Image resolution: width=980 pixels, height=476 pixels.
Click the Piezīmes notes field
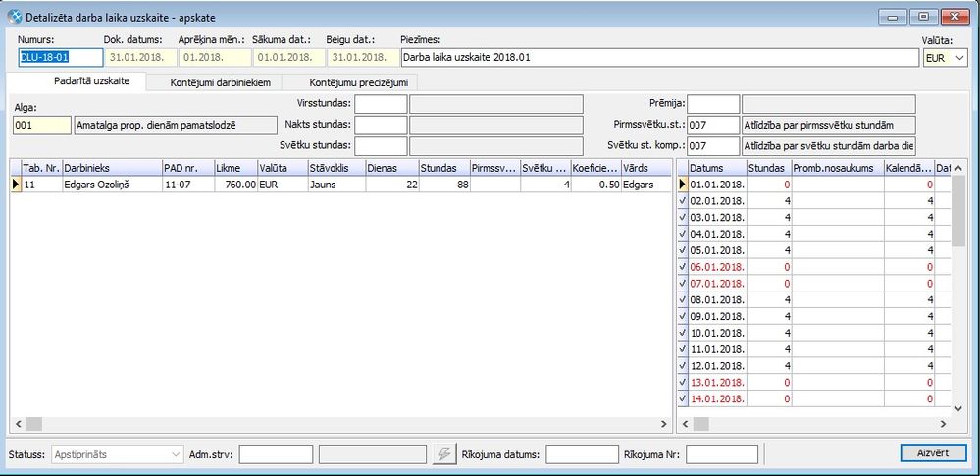pos(659,58)
